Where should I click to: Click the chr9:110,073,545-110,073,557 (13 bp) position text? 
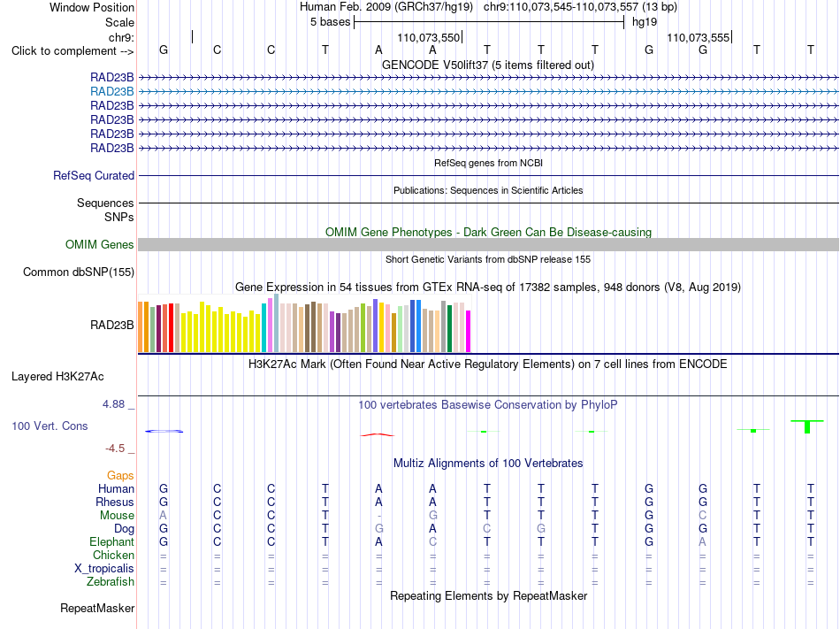tap(580, 7)
